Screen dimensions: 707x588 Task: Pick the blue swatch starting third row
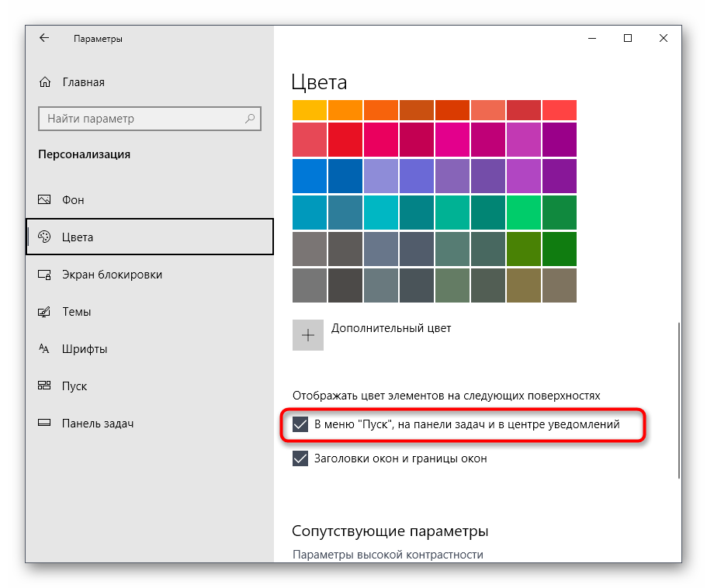pos(309,175)
